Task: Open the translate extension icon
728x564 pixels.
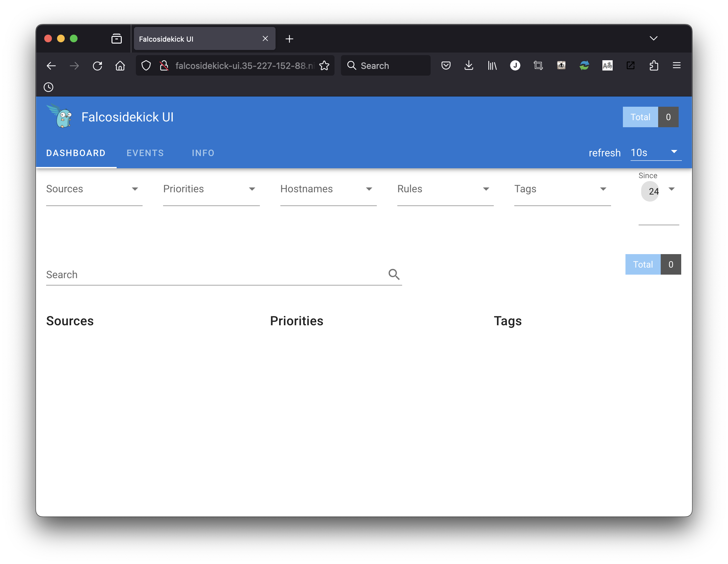Action: coord(607,65)
